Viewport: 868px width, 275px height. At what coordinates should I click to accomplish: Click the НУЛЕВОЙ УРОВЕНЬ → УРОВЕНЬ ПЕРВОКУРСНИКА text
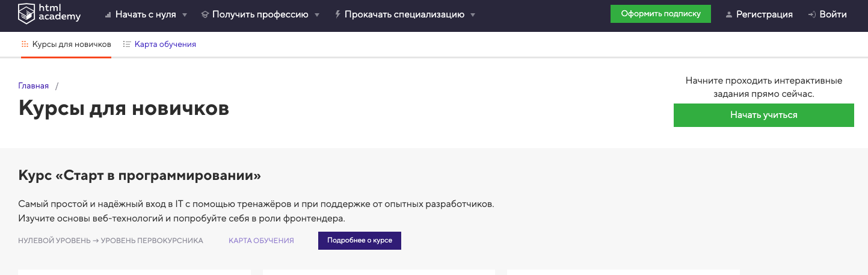111,241
